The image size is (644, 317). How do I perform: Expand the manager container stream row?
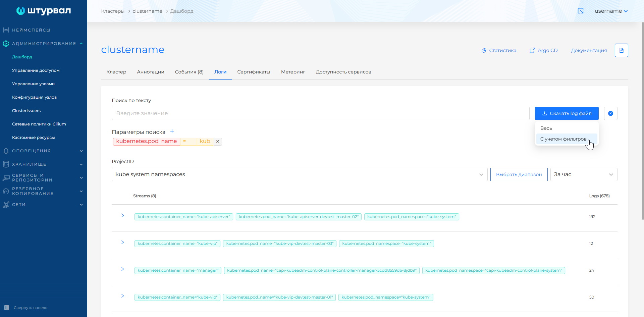(123, 269)
